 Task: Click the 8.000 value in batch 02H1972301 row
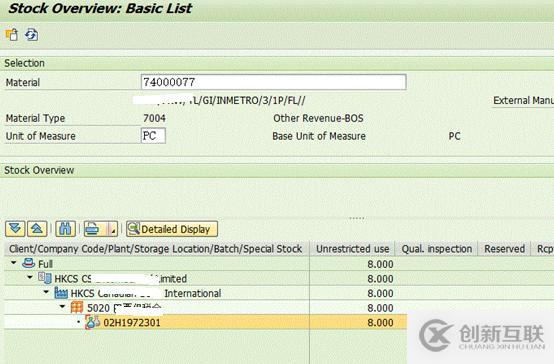point(380,322)
